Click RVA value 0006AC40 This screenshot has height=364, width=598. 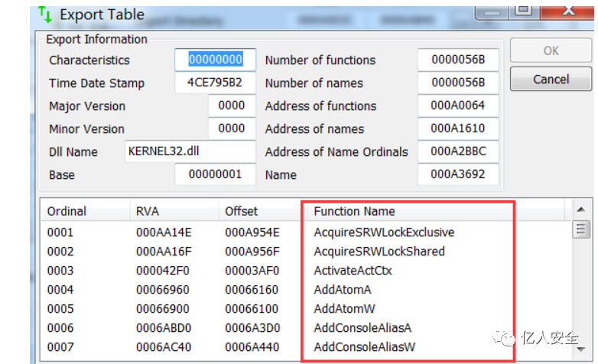pyautogui.click(x=164, y=347)
